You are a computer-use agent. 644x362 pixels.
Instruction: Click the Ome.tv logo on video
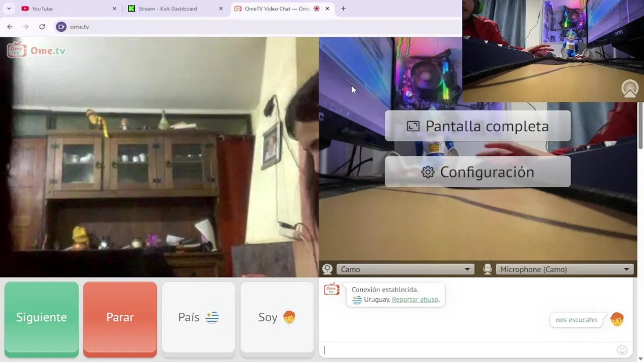[36, 50]
